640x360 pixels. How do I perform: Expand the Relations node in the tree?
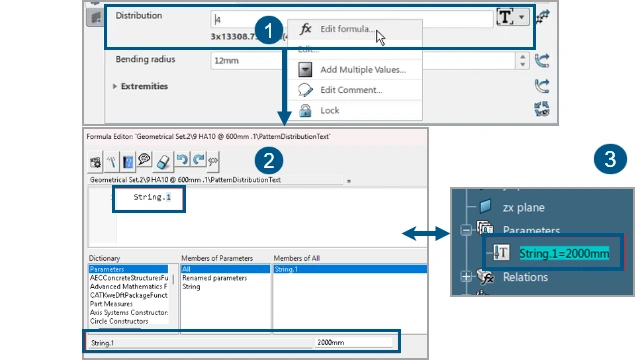coord(466,277)
